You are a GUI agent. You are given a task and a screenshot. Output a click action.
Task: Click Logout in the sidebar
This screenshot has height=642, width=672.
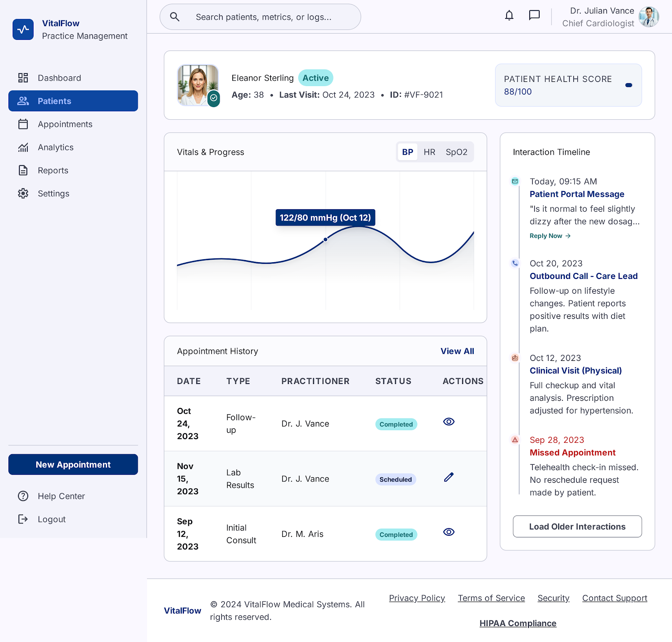click(73, 519)
